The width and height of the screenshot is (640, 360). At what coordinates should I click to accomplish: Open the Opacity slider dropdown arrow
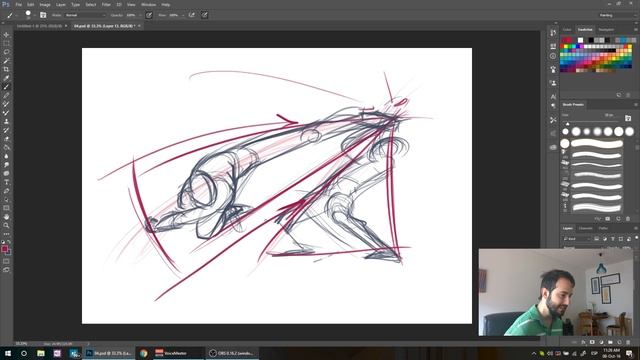(x=140, y=15)
